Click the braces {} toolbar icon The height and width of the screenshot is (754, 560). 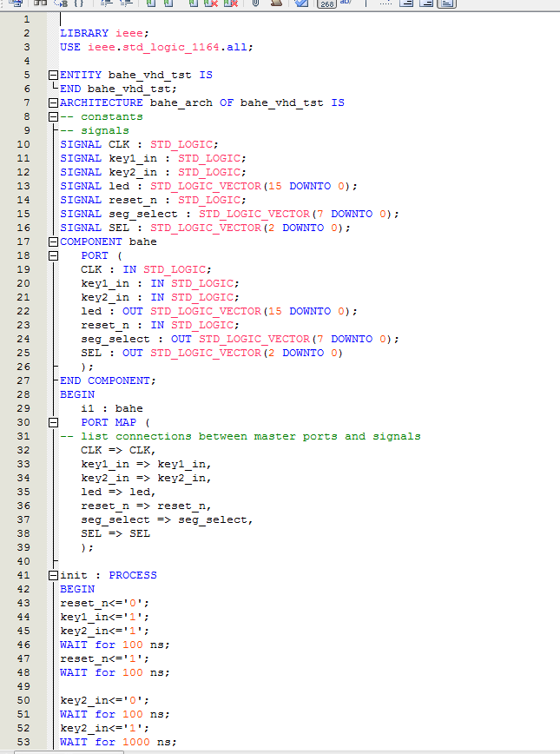click(79, 3)
